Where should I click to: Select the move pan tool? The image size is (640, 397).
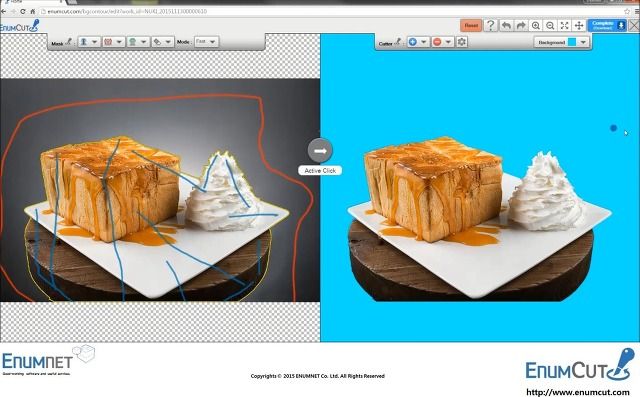tap(579, 25)
